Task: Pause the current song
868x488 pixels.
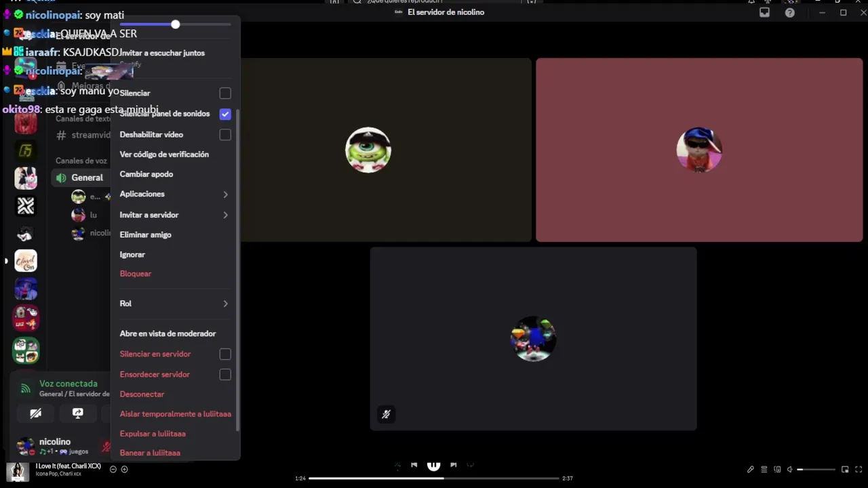Action: 433,464
